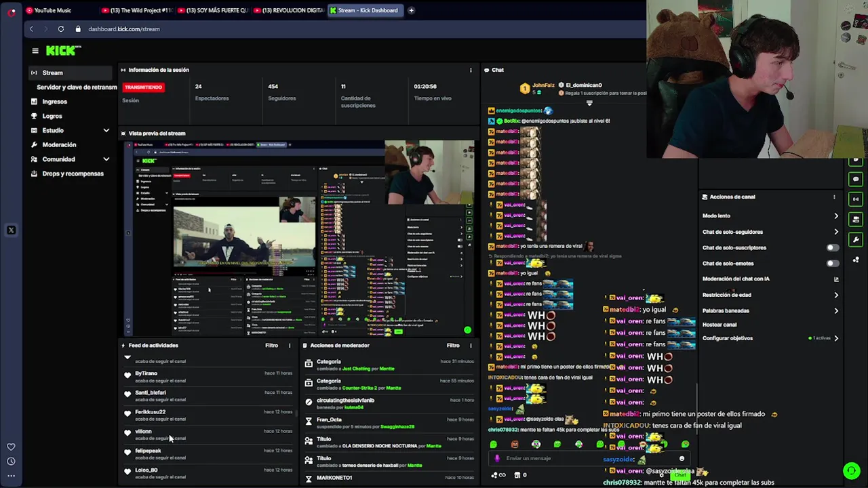Screen dimensions: 868x488
Task: Select the Stream sidebar item
Action: tap(70, 73)
